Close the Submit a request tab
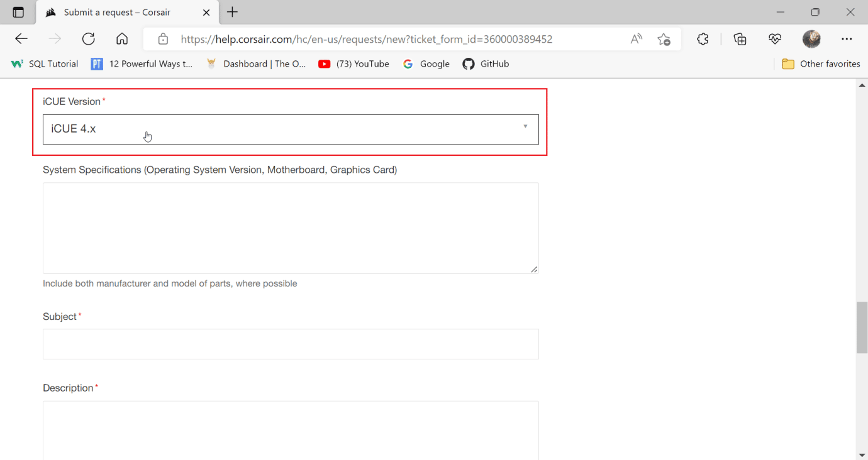 206,13
